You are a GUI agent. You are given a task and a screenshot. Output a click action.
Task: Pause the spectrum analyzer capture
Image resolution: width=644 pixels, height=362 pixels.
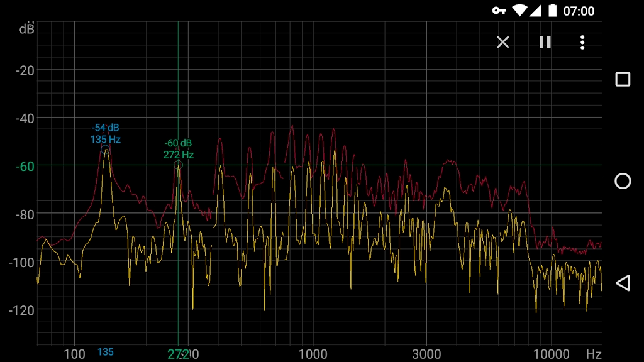[x=544, y=42]
